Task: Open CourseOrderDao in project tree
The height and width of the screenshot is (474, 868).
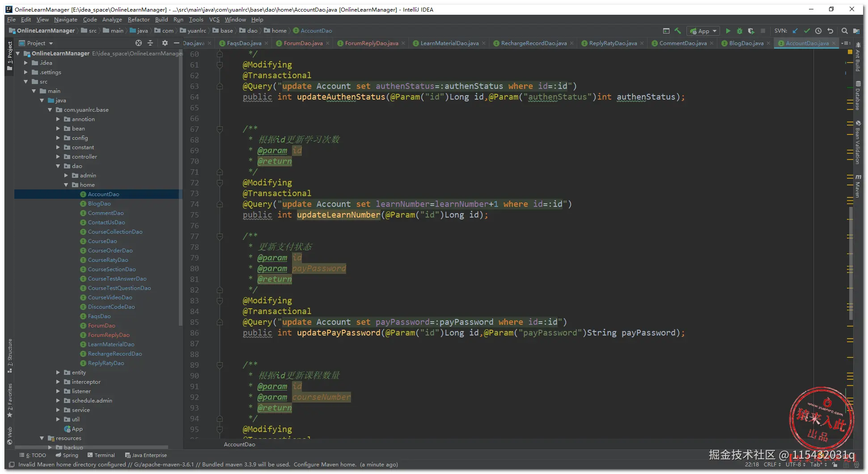Action: click(110, 251)
